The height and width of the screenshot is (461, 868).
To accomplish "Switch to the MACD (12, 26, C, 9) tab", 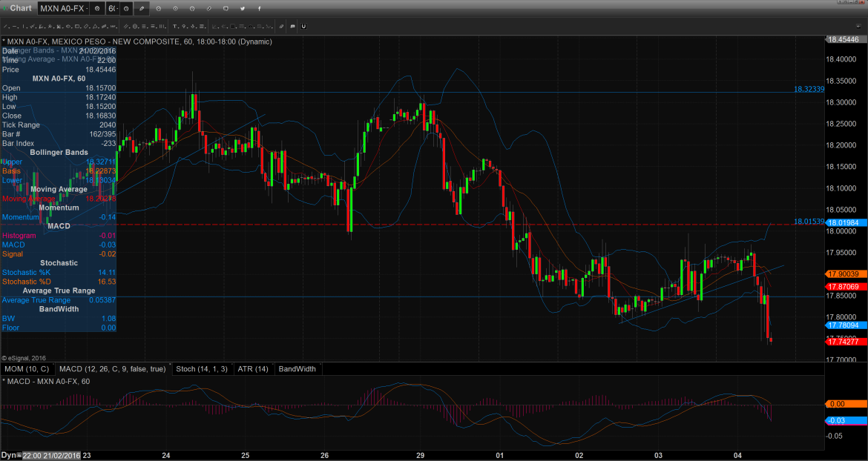I will [112, 368].
